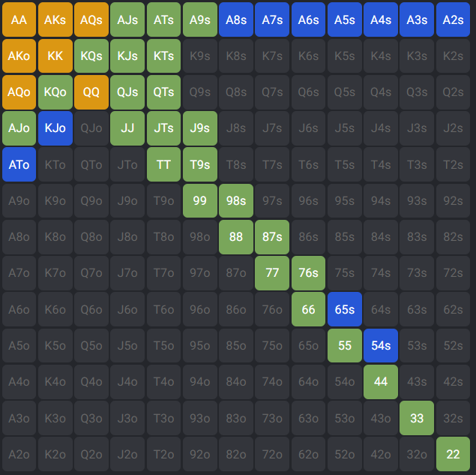This screenshot has height=475, width=476.
Task: Select the 54s blue cell
Action: [x=381, y=345]
